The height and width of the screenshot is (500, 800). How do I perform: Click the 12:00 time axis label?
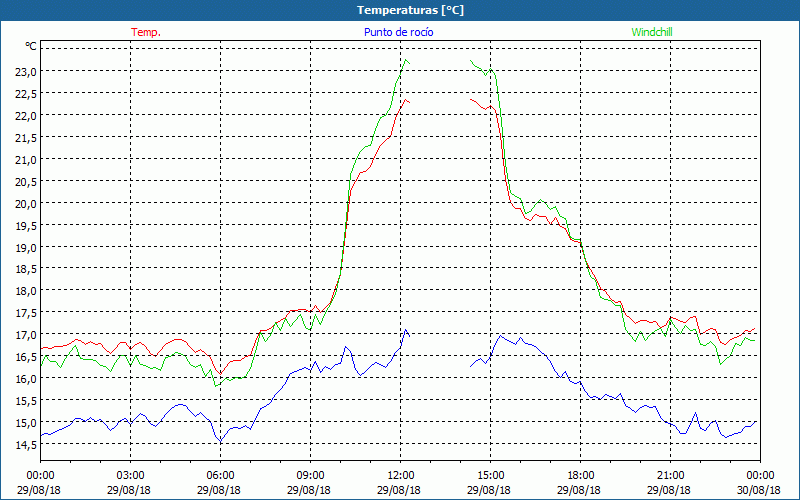pyautogui.click(x=401, y=476)
